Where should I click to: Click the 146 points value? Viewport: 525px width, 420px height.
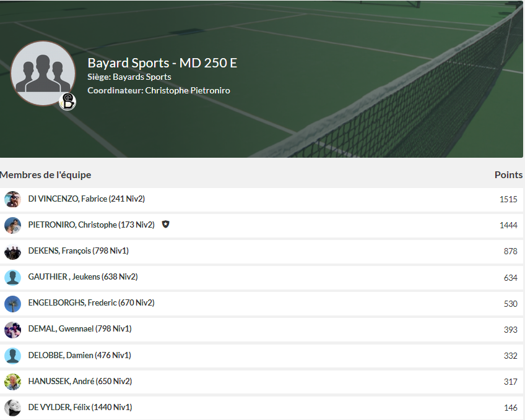click(x=510, y=408)
